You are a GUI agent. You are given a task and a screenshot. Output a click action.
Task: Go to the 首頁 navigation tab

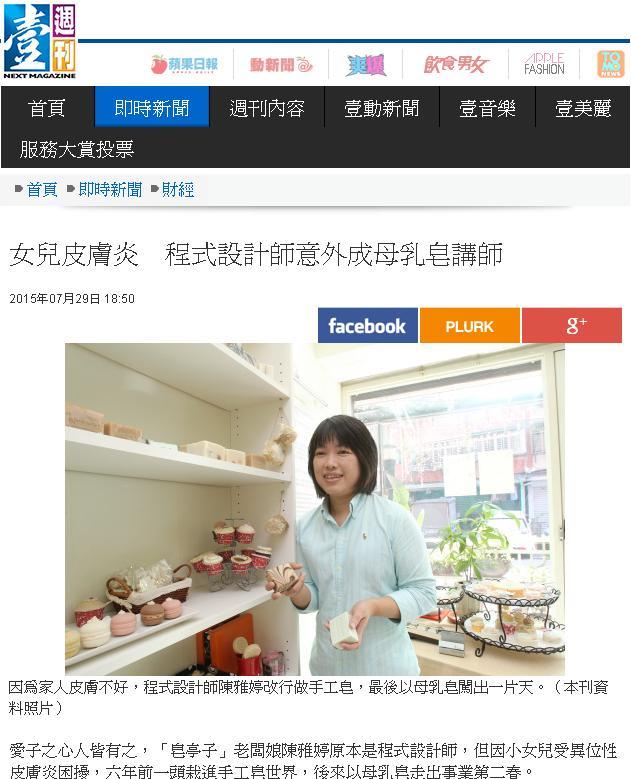click(47, 108)
